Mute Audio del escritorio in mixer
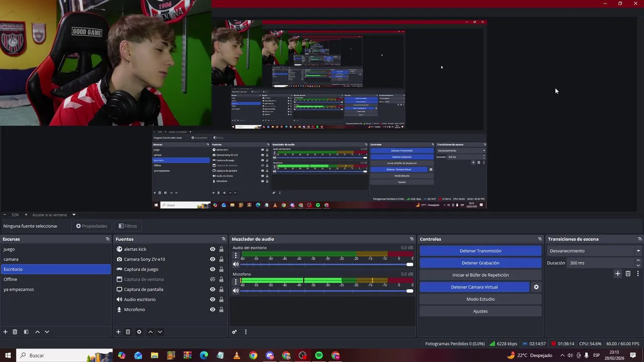This screenshot has height=362, width=644. coord(235,264)
